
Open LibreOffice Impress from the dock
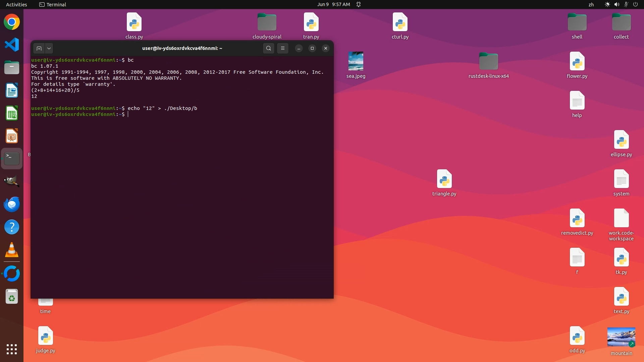point(12,136)
